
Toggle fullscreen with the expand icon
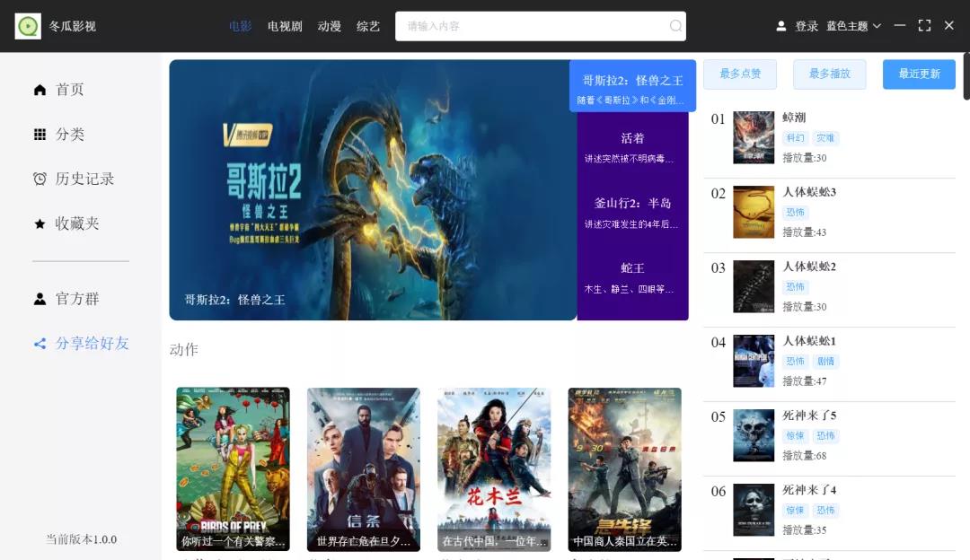pyautogui.click(x=924, y=25)
